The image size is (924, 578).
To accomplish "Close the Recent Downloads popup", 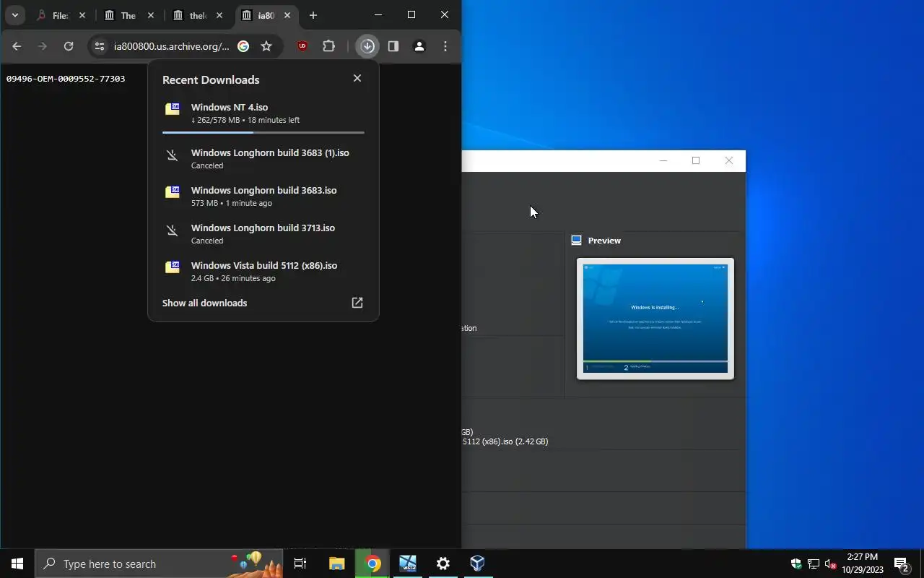I will (357, 78).
